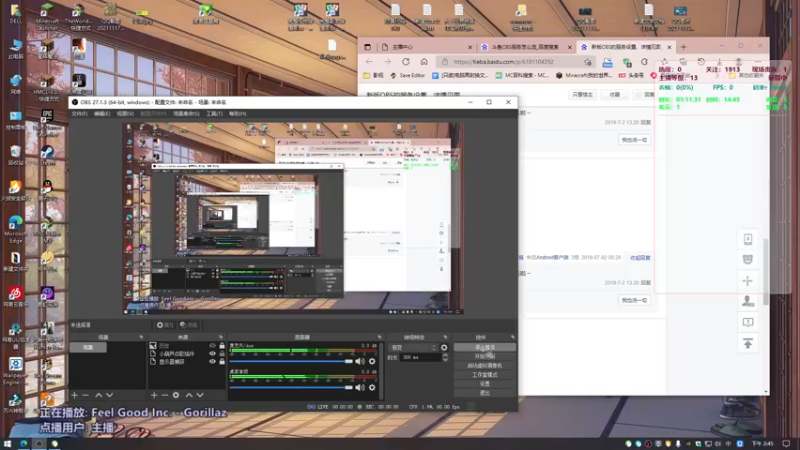The image size is (800, 450).
Task: Mute the desktop audio track
Action: click(360, 387)
